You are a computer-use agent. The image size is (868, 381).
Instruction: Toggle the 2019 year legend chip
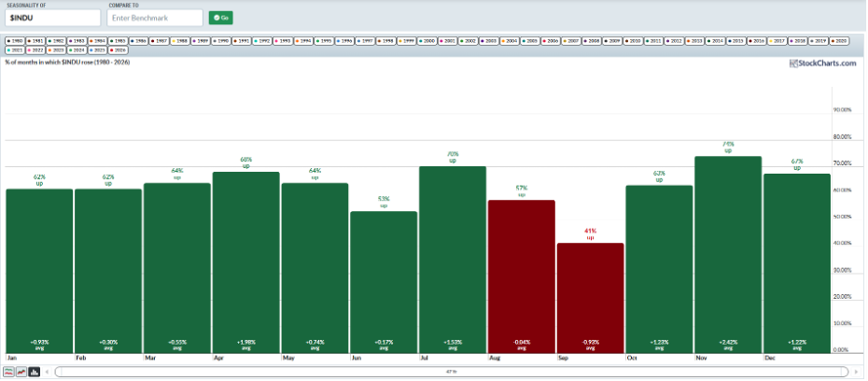[819, 41]
